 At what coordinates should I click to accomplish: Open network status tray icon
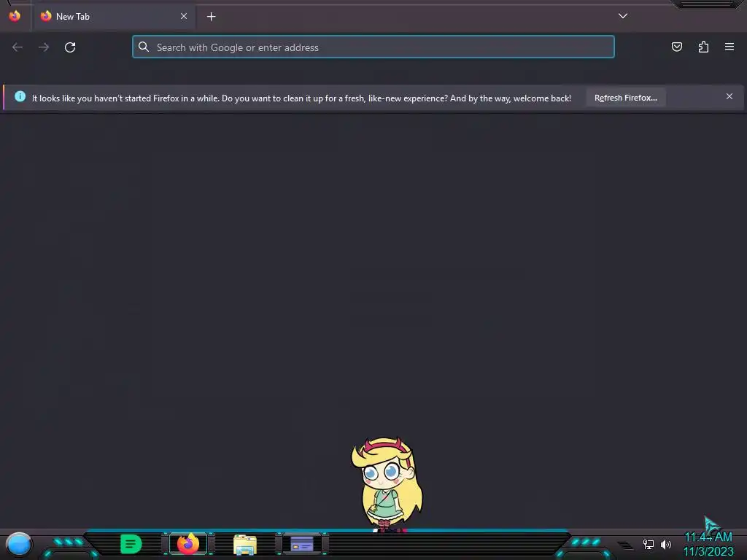pyautogui.click(x=649, y=544)
